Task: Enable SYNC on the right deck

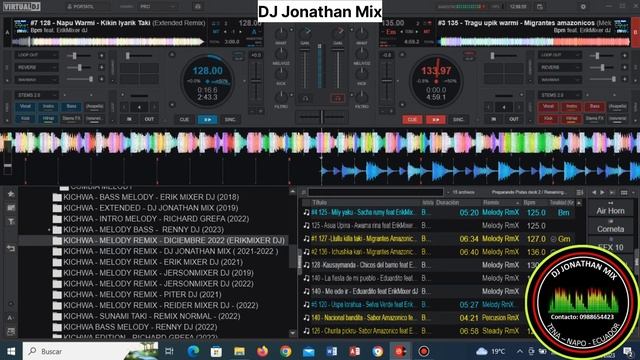Action: [458, 120]
